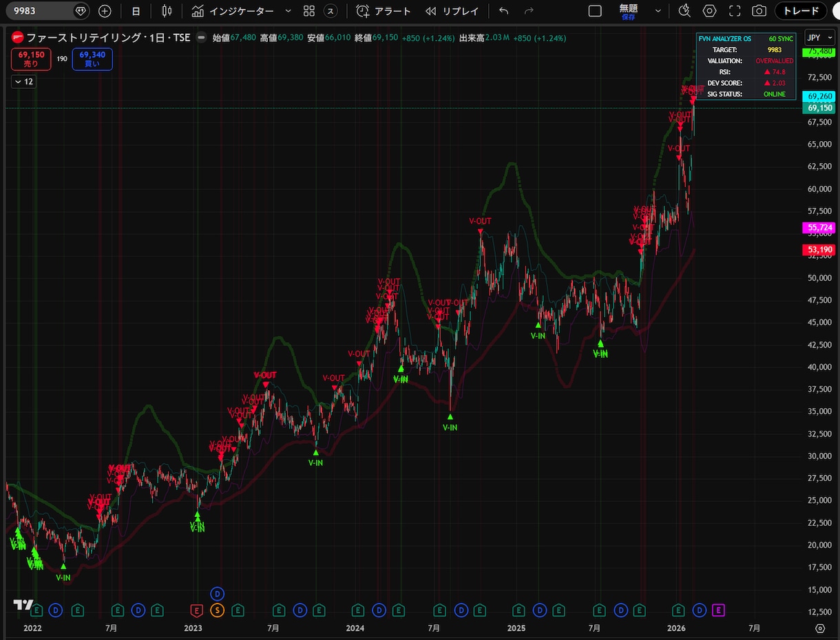Start リプレイ bar replay mode
Screen dimensions: 840x640
click(451, 11)
